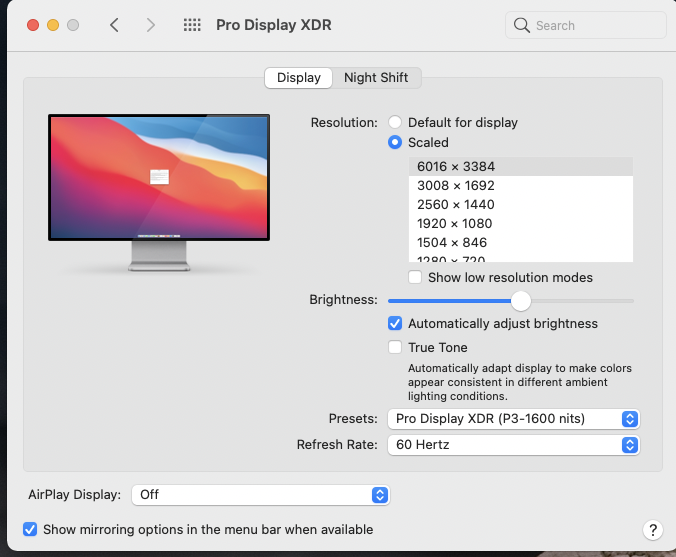Viewport: 676px width, 557px height.
Task: Choose 3008 × 1692 resolution
Action: pyautogui.click(x=521, y=185)
